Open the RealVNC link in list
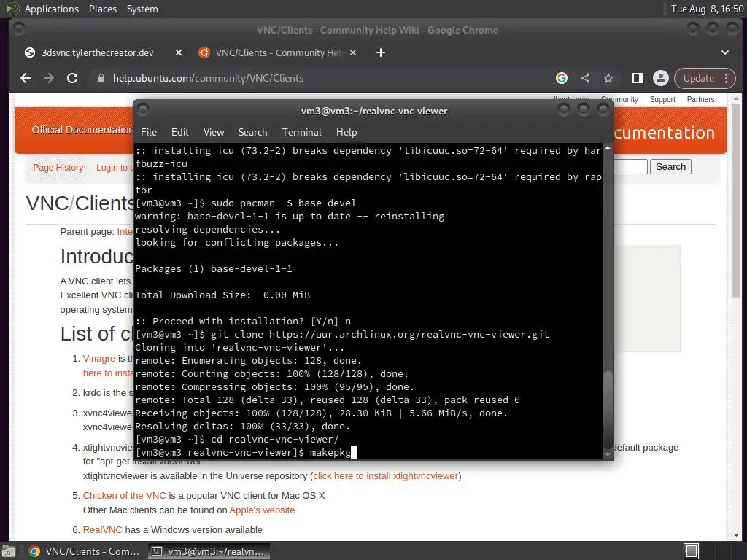747x560 pixels. [x=102, y=529]
